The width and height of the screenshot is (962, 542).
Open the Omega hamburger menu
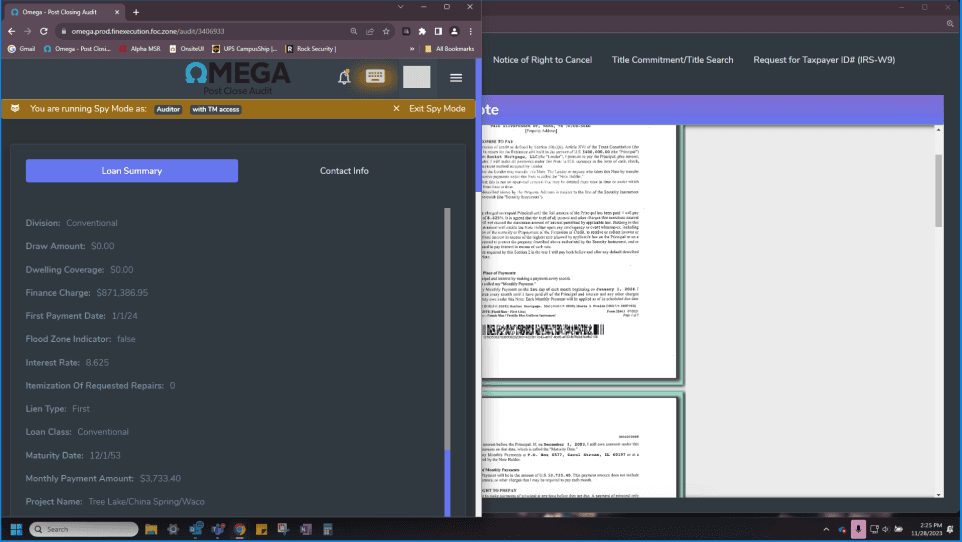pos(456,78)
